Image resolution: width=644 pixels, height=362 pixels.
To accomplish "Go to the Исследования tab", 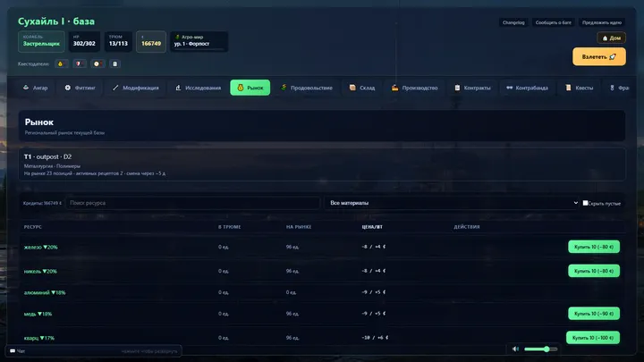I will click(x=198, y=88).
